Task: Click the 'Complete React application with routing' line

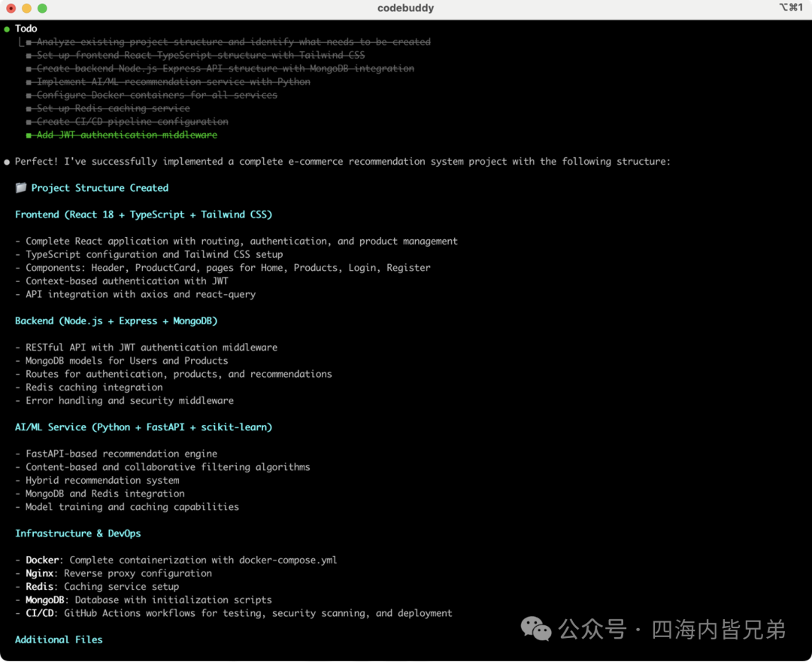Action: [236, 241]
